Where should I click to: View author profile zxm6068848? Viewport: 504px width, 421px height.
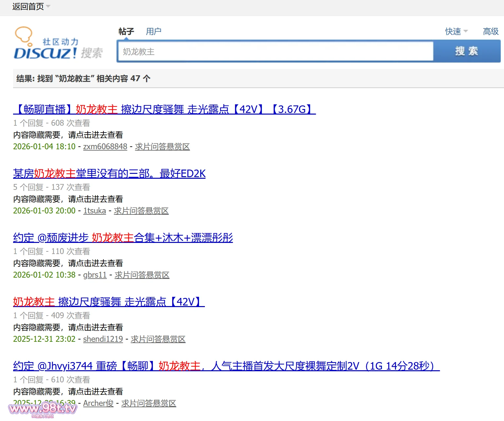tap(105, 147)
